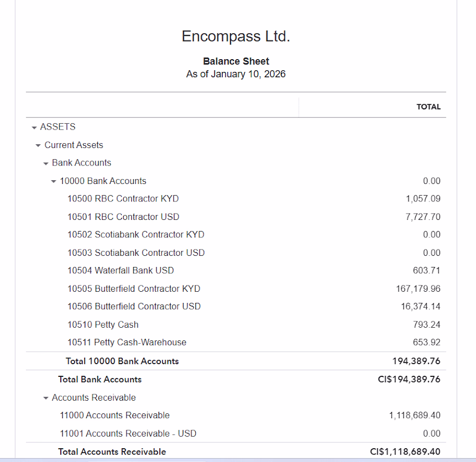The height and width of the screenshot is (462, 476).
Task: Open Waterfall Bank USD balance 603.71
Action: pyautogui.click(x=426, y=271)
